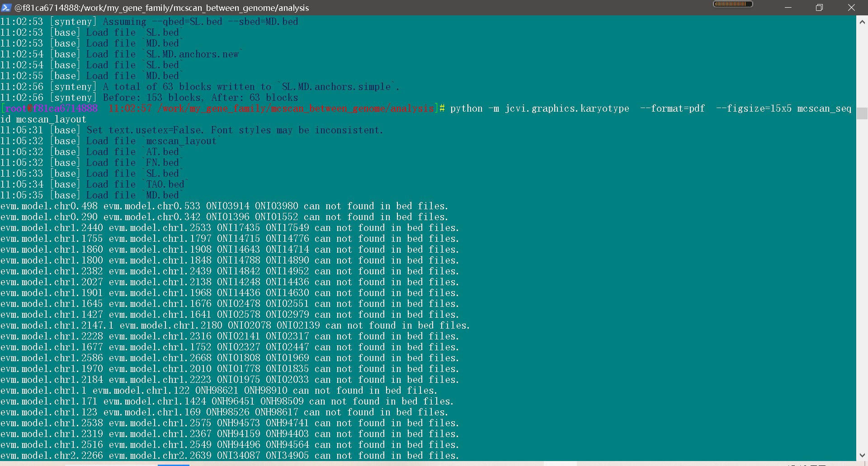Image resolution: width=868 pixels, height=466 pixels.
Task: Click 'evm.model.chr1.2147.1' text
Action: coord(57,325)
